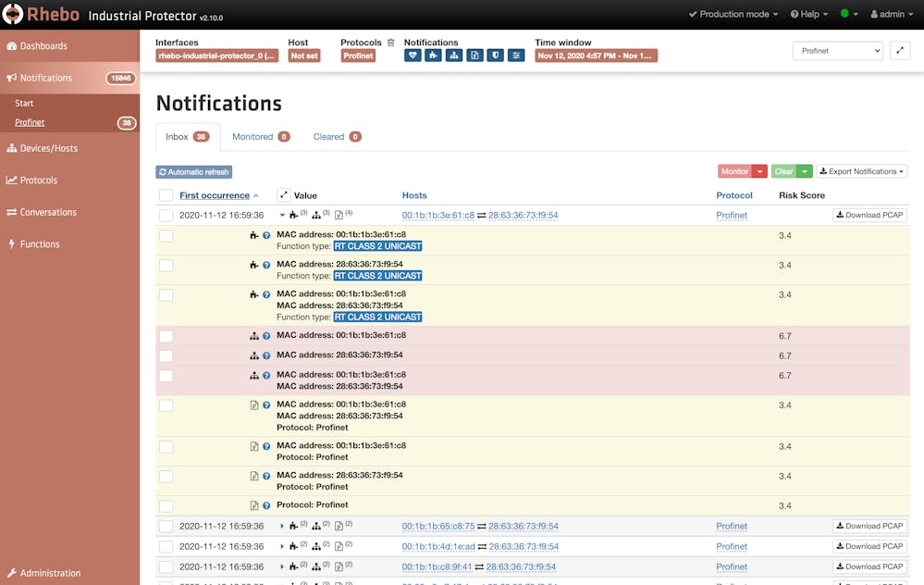Open help icon in the Protocol: Profinet only row

coord(266,505)
